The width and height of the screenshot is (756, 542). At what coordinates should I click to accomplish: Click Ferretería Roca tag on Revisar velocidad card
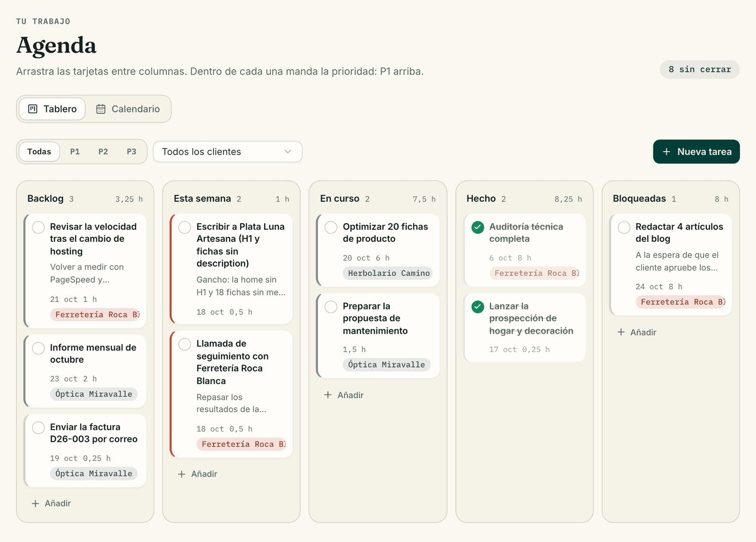click(x=95, y=315)
